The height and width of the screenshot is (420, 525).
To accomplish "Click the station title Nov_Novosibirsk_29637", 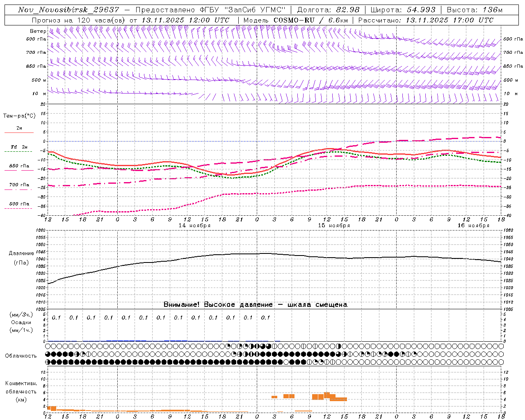I will click(x=69, y=10).
